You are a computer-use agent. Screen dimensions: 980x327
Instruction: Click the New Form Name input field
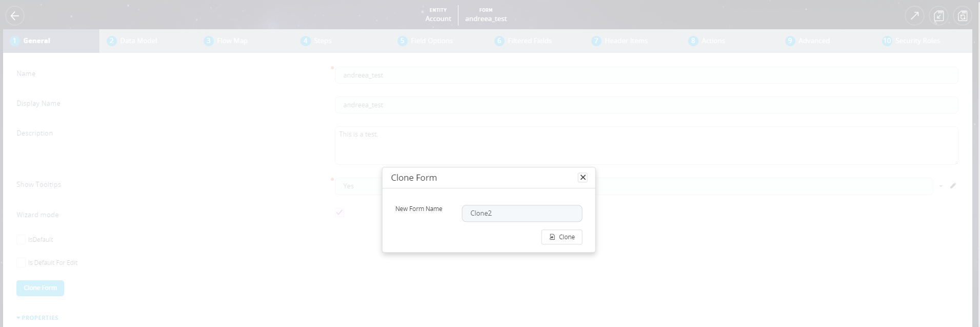[522, 214]
